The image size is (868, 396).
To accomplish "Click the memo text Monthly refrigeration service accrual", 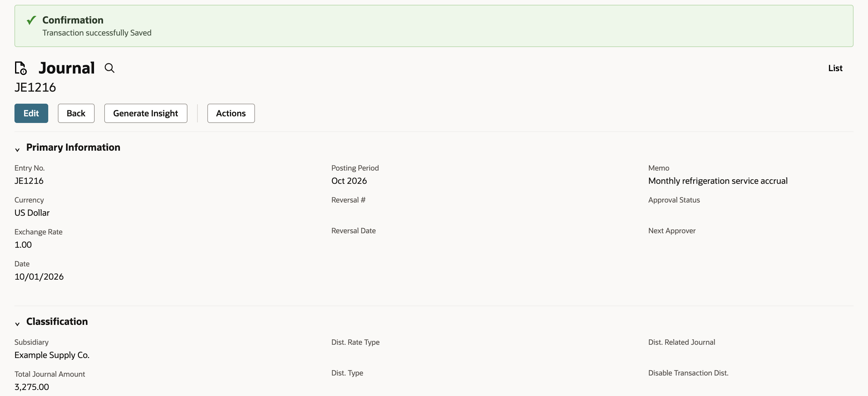I will pos(718,181).
